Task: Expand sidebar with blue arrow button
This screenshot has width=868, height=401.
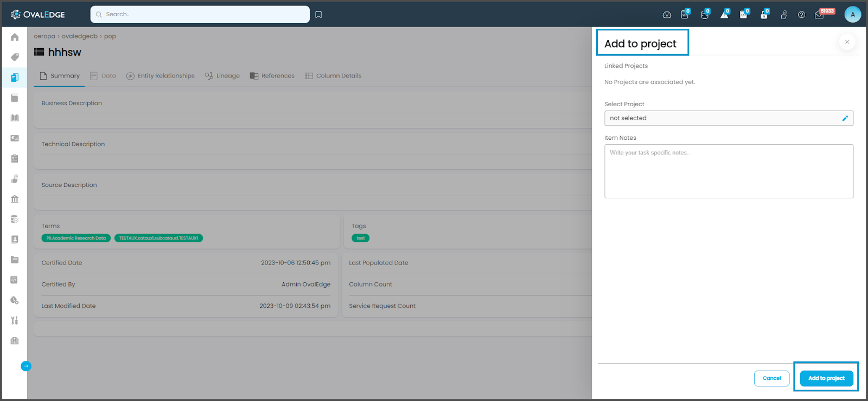Action: [26, 366]
